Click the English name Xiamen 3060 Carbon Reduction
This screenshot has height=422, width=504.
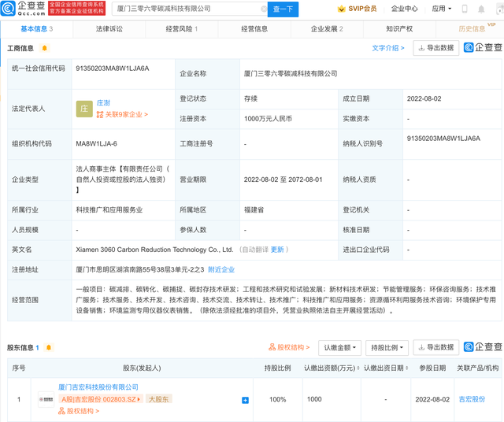[154, 250]
